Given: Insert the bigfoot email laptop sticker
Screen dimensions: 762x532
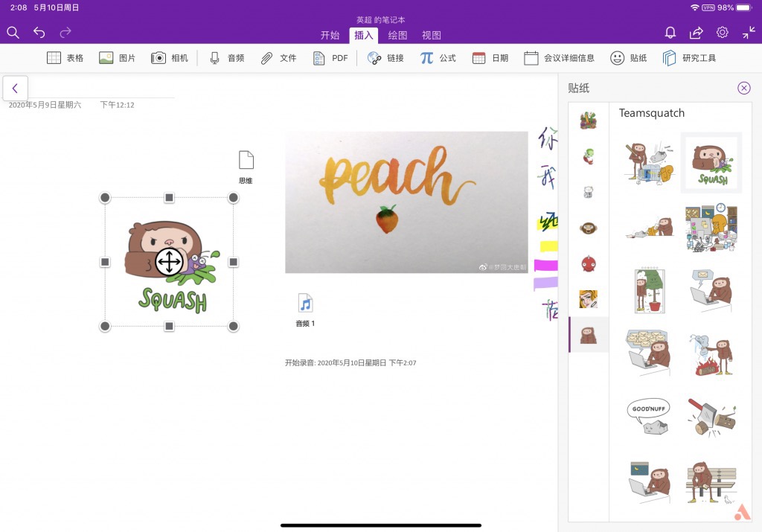Looking at the screenshot, I should [711, 290].
